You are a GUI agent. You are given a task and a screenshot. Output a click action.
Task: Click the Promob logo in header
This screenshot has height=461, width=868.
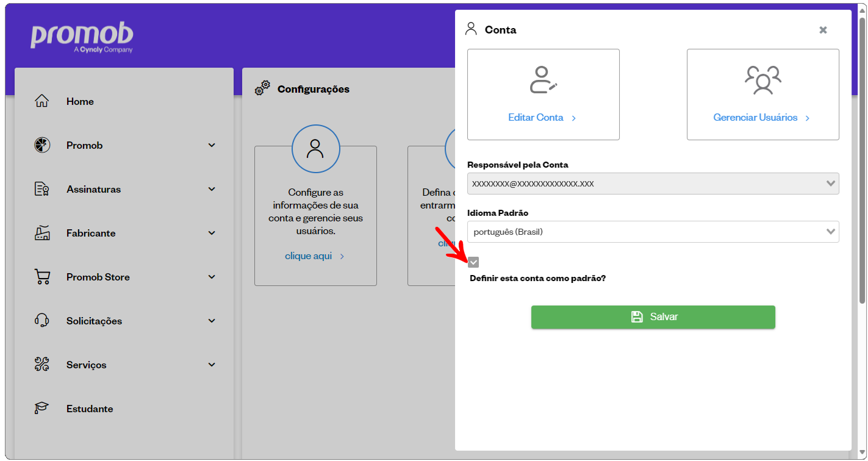82,38
